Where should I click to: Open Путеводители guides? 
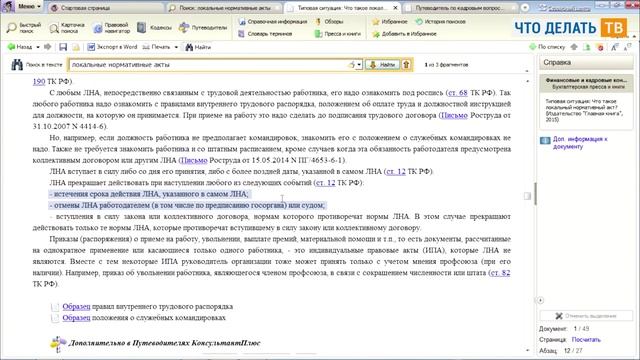(x=203, y=28)
